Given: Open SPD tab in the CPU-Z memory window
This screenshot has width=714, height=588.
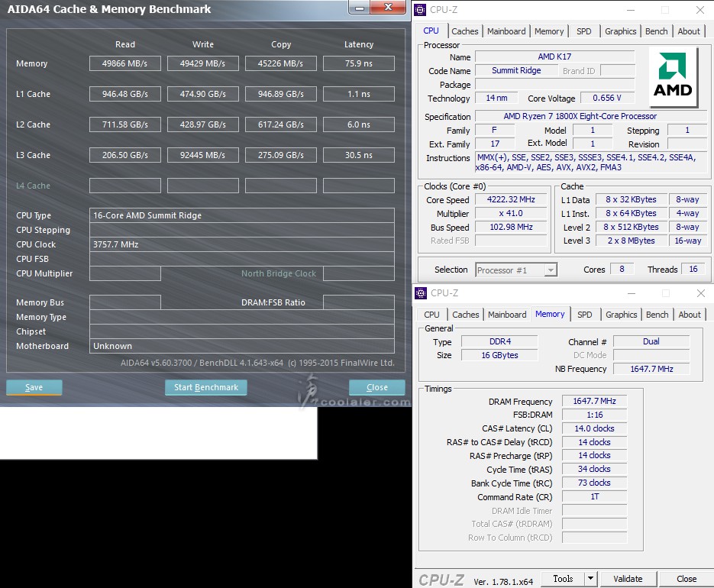Looking at the screenshot, I should click(585, 315).
